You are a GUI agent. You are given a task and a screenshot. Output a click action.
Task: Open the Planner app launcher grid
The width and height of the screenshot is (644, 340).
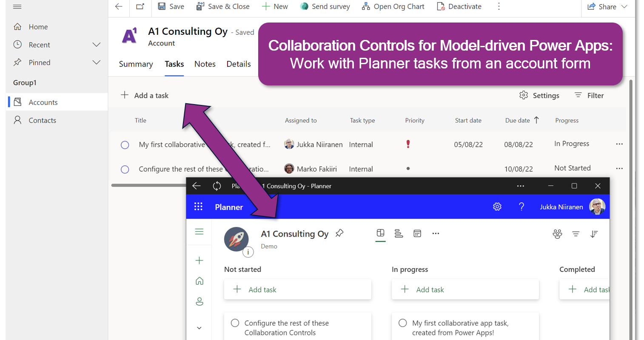(x=198, y=207)
